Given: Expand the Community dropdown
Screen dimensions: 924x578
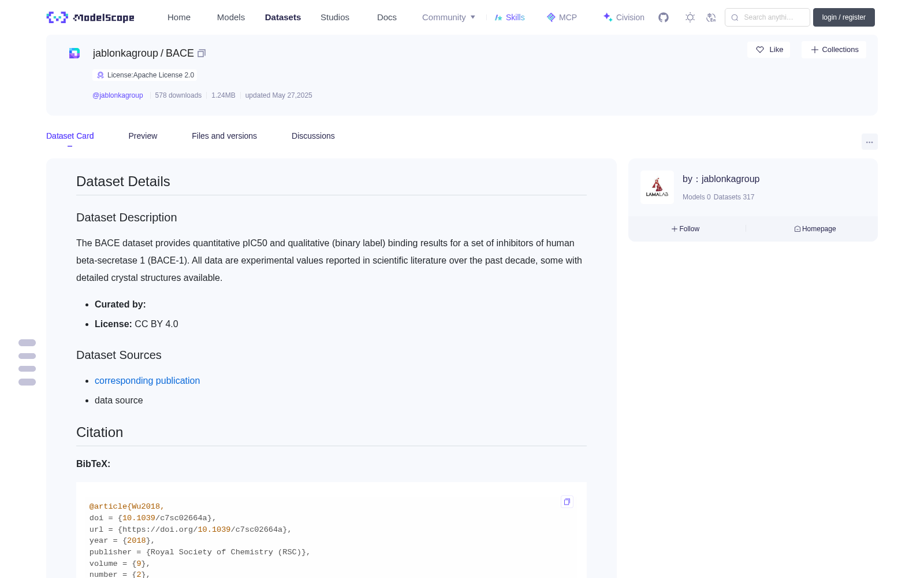Looking at the screenshot, I should pos(449,17).
